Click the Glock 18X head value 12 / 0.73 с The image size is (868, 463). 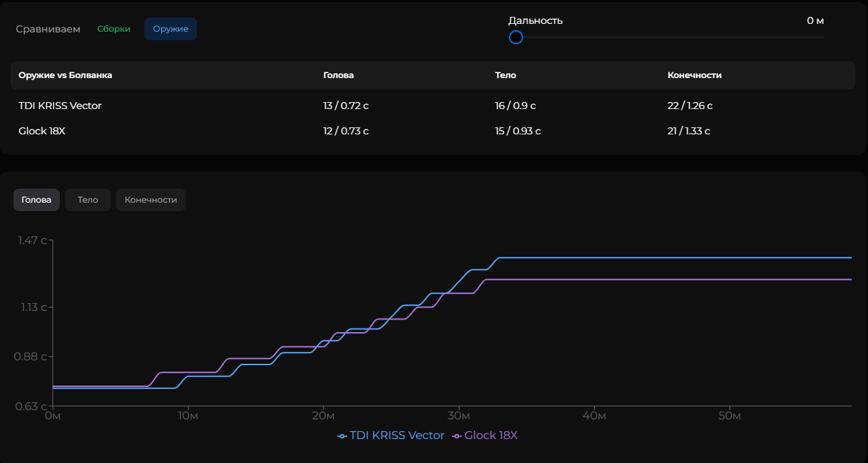(x=346, y=131)
